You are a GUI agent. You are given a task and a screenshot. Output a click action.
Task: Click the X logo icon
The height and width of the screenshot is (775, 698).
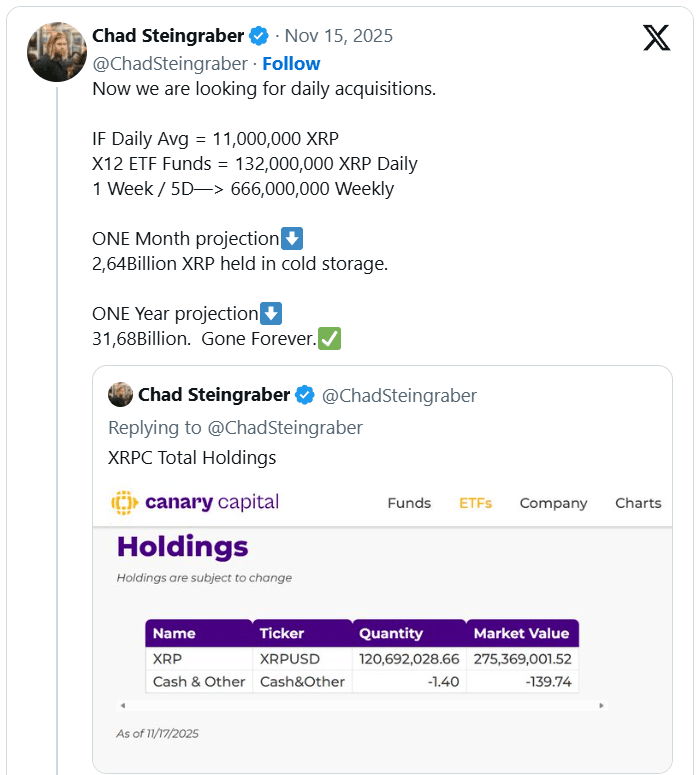pos(656,38)
